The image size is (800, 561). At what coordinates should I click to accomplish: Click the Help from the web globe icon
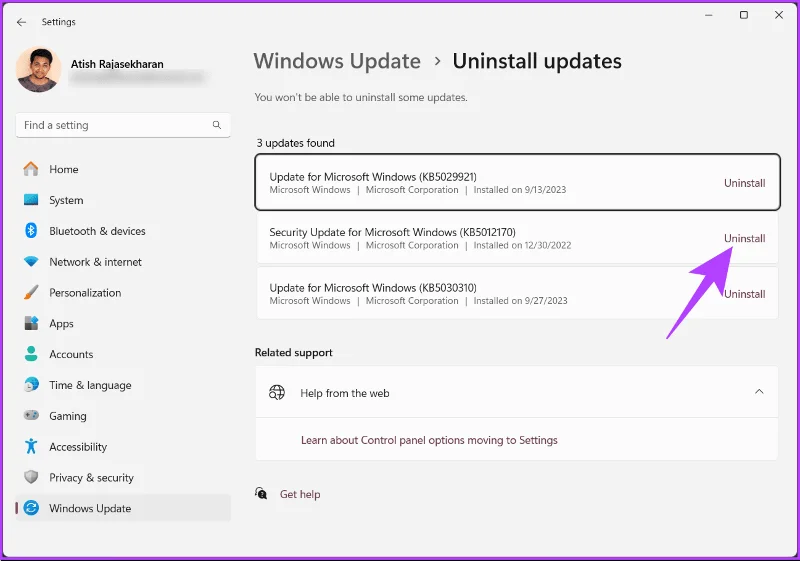tap(277, 392)
